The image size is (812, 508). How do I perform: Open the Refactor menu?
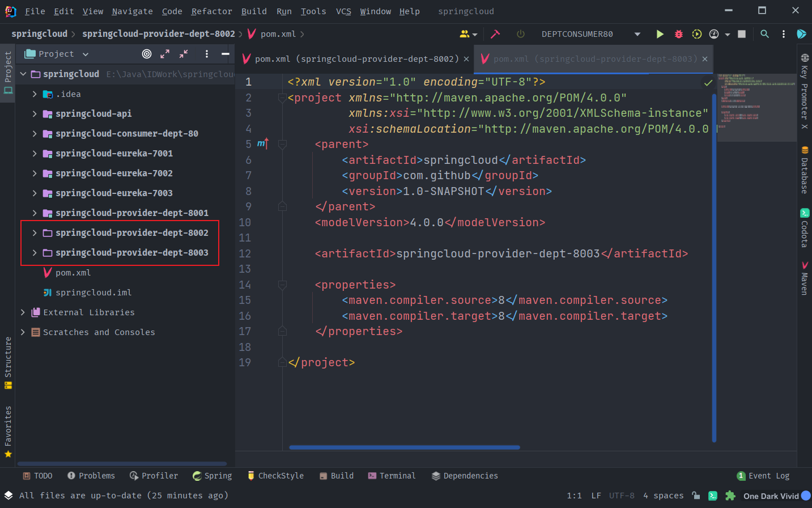click(211, 11)
